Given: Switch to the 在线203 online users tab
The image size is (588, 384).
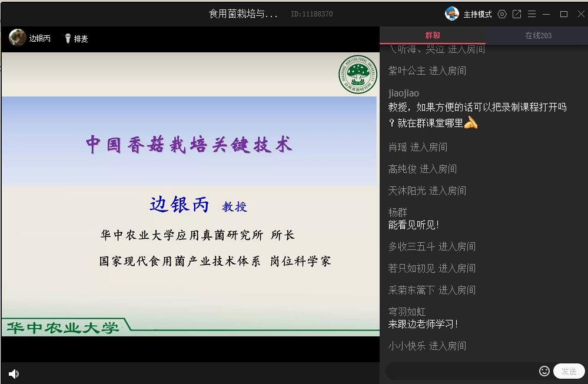Looking at the screenshot, I should tap(538, 36).
